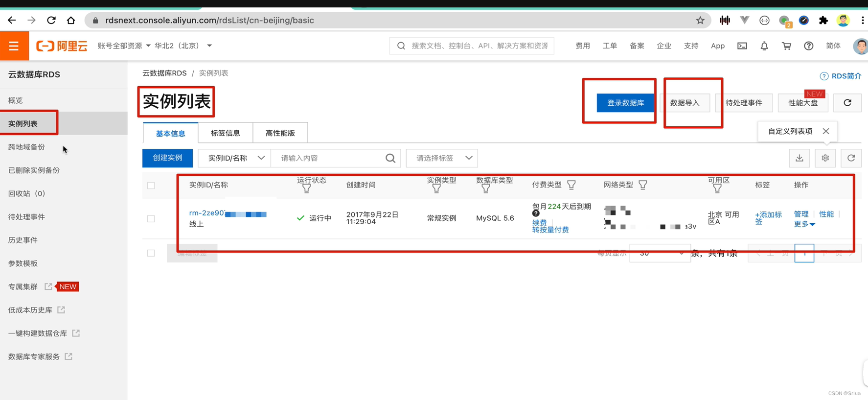Open the notifications bell

[x=764, y=46]
